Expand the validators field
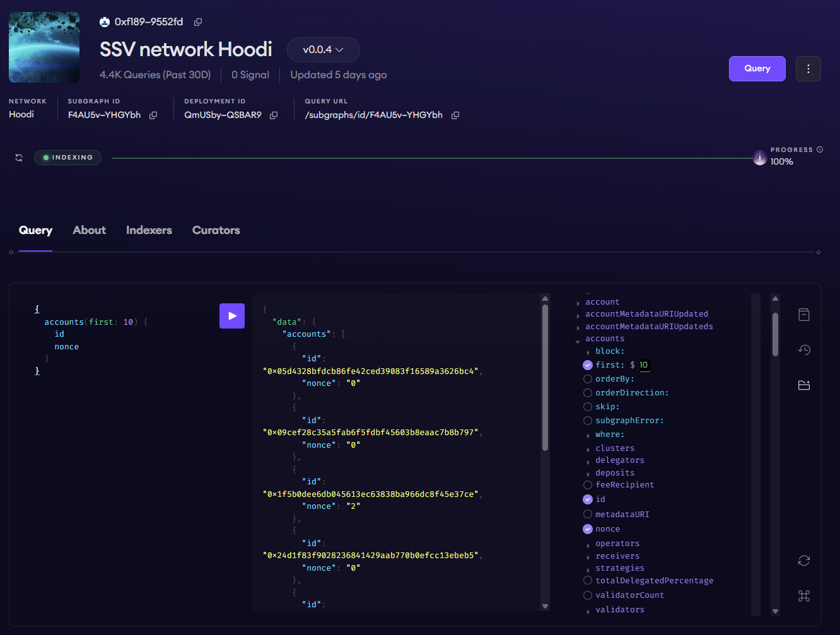 (588, 611)
